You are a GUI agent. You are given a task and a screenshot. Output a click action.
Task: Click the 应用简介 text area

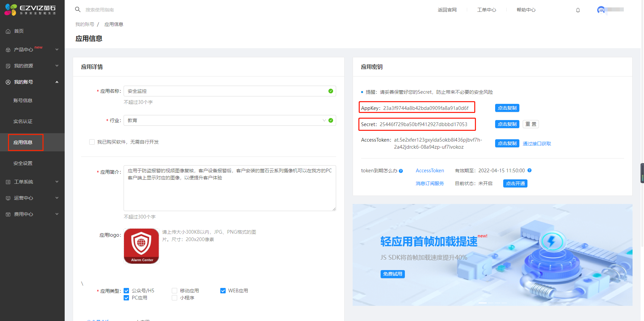click(x=230, y=188)
